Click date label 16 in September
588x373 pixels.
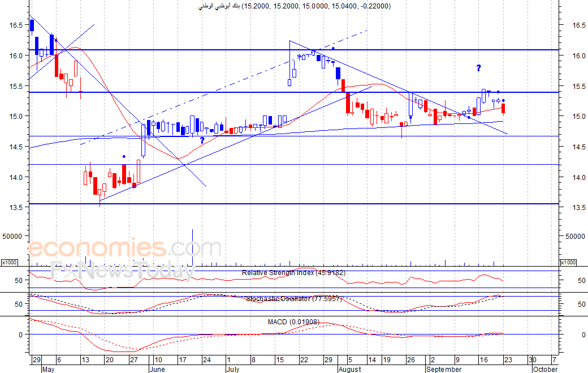484,360
